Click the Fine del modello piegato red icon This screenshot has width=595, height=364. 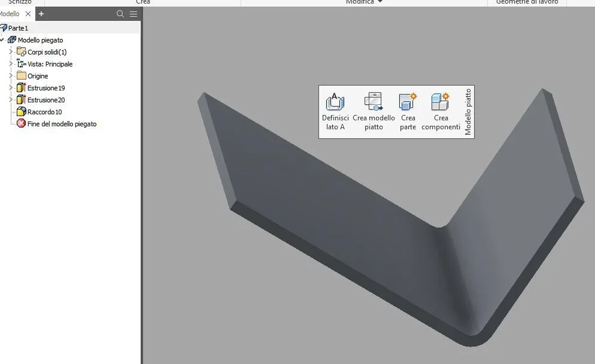pyautogui.click(x=22, y=123)
